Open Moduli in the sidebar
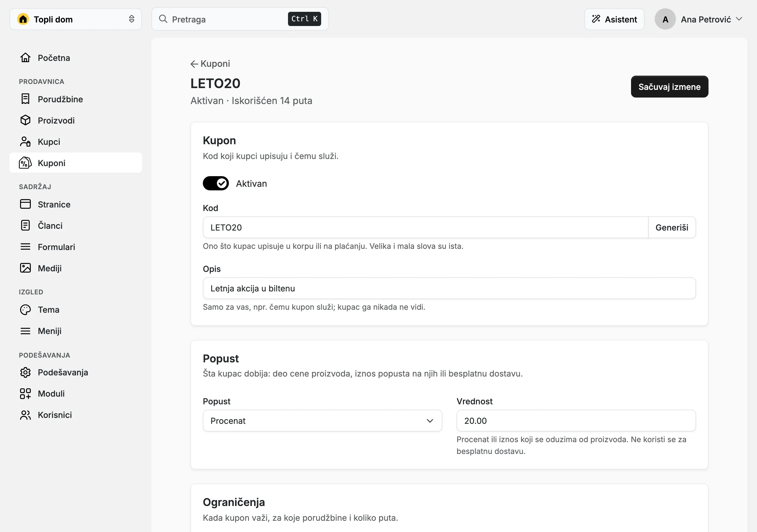757x532 pixels. [x=76, y=394]
